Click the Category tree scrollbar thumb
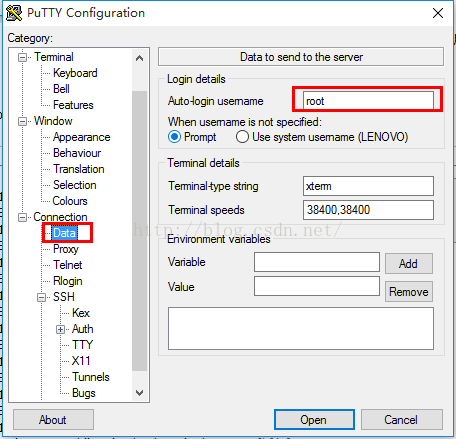Screen dimensions: 456x439 click(x=140, y=231)
